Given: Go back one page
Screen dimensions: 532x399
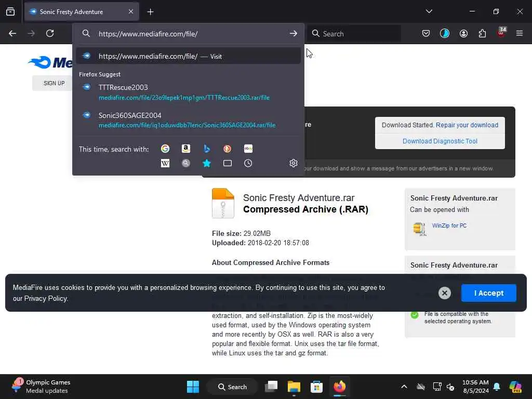Looking at the screenshot, I should tap(12, 33).
